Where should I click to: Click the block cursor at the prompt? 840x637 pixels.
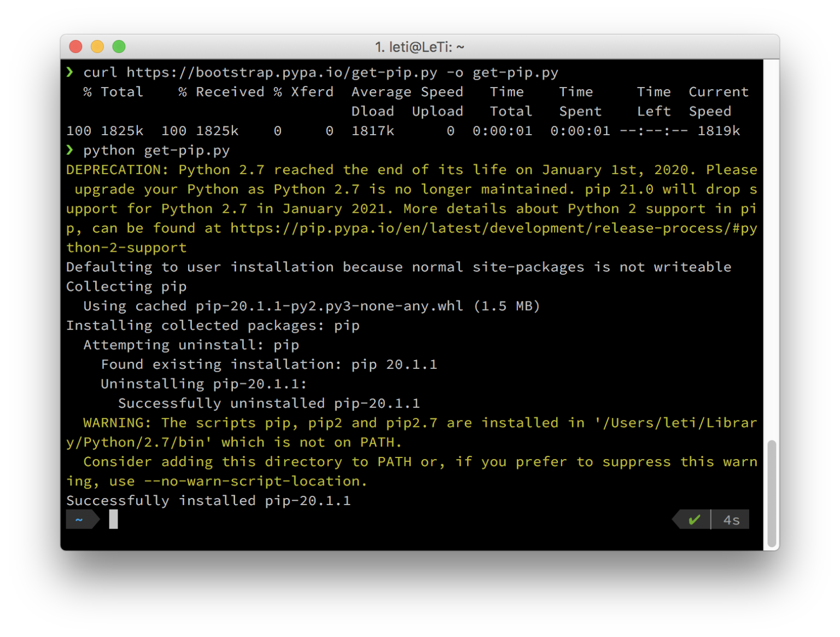(113, 519)
